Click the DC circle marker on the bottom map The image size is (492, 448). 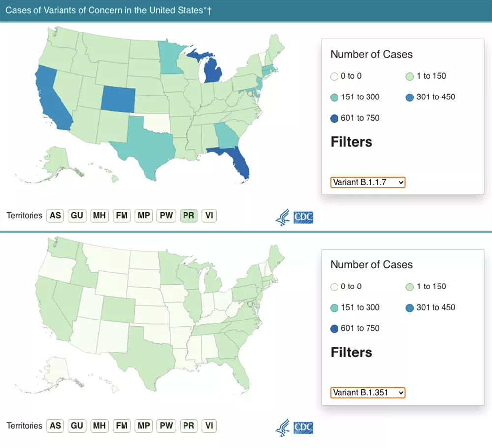click(250, 304)
